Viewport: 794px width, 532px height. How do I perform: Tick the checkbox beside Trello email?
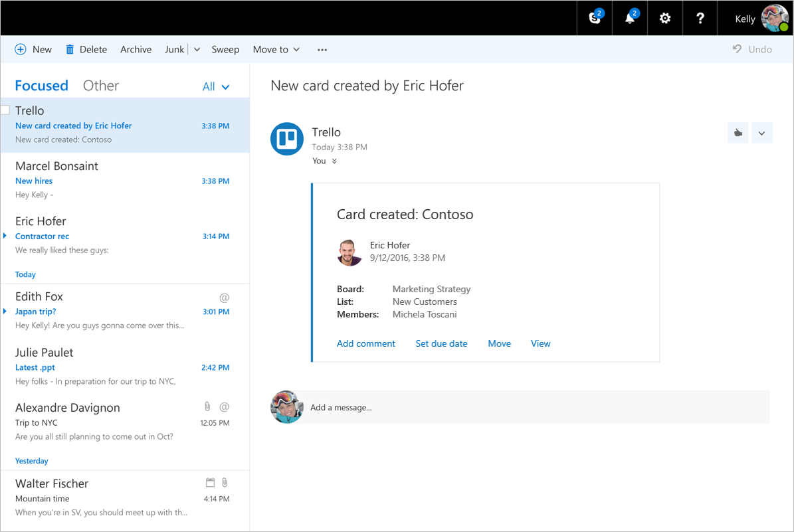5,110
